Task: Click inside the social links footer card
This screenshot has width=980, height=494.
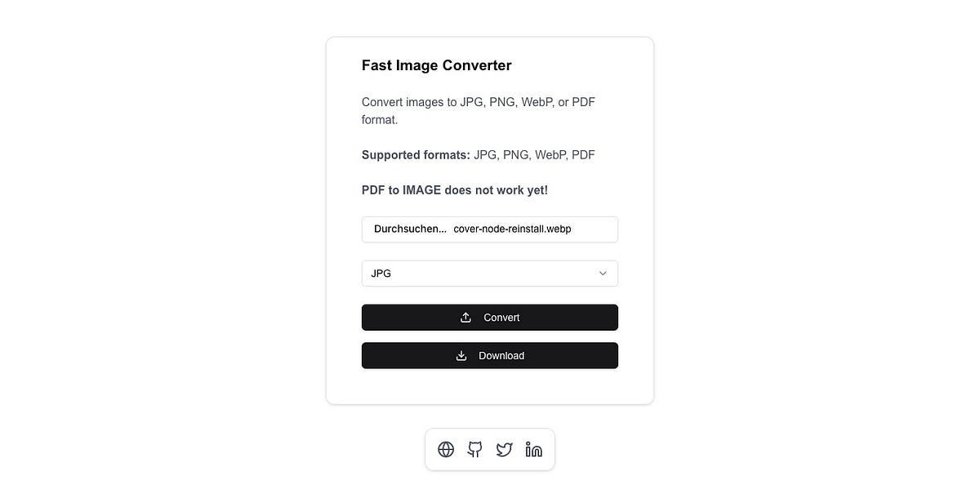Action: pyautogui.click(x=489, y=449)
